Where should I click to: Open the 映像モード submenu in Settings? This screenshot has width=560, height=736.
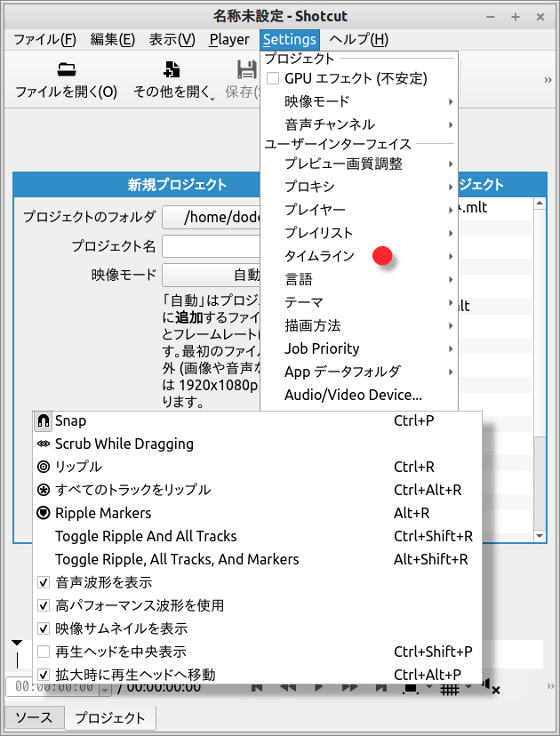point(359,101)
